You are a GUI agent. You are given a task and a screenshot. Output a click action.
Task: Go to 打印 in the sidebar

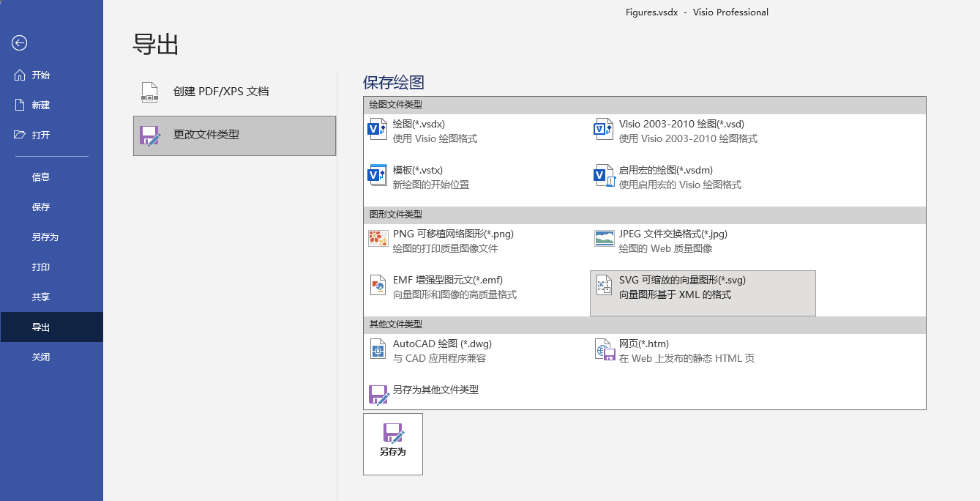pyautogui.click(x=51, y=267)
